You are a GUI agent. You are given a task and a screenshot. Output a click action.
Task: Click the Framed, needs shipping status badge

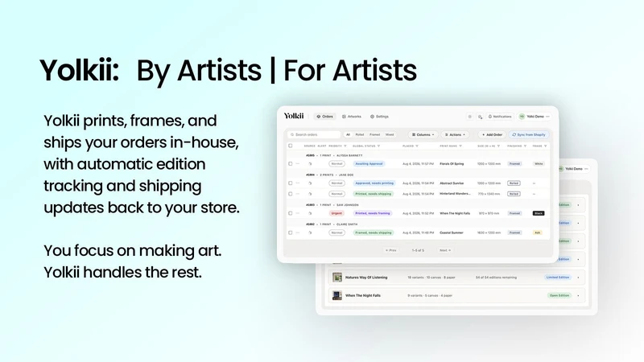point(374,232)
